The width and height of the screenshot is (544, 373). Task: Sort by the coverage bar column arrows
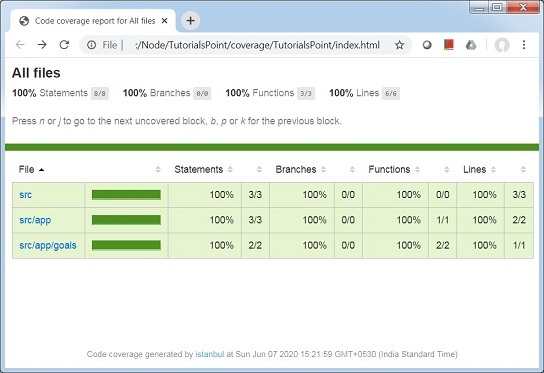pos(158,169)
